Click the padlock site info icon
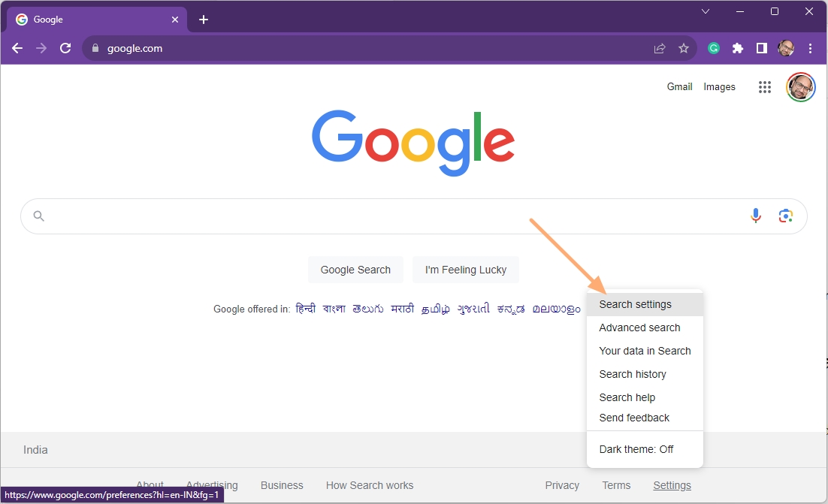828x504 pixels. click(x=95, y=48)
